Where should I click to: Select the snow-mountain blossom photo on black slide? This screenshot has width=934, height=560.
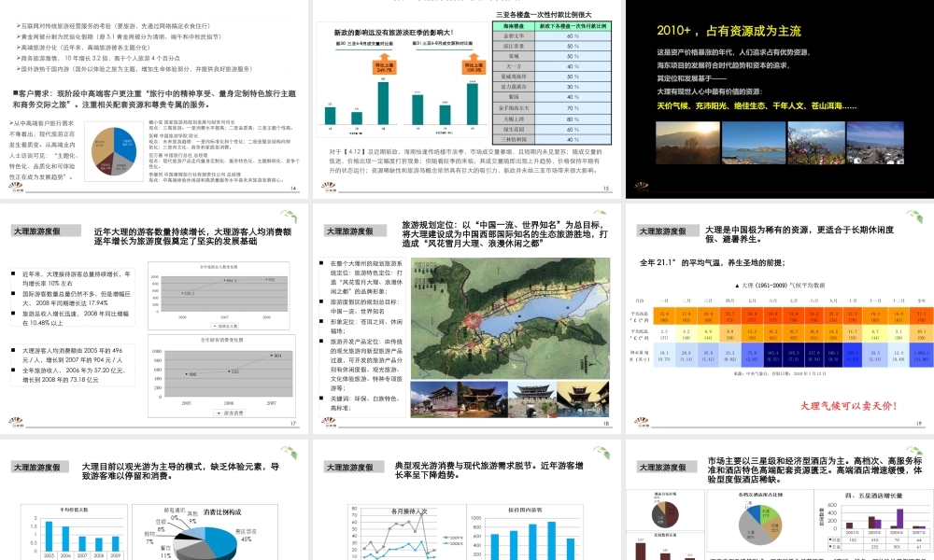(x=816, y=143)
